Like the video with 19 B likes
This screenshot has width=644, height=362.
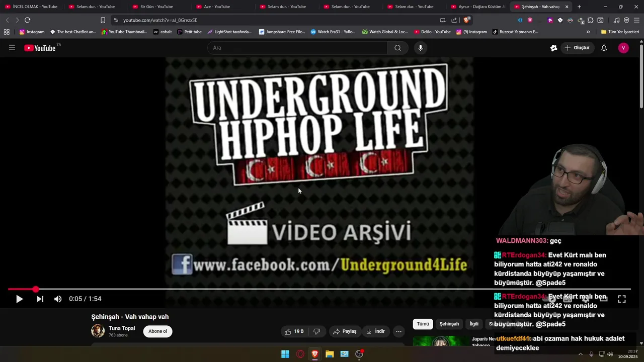294,331
